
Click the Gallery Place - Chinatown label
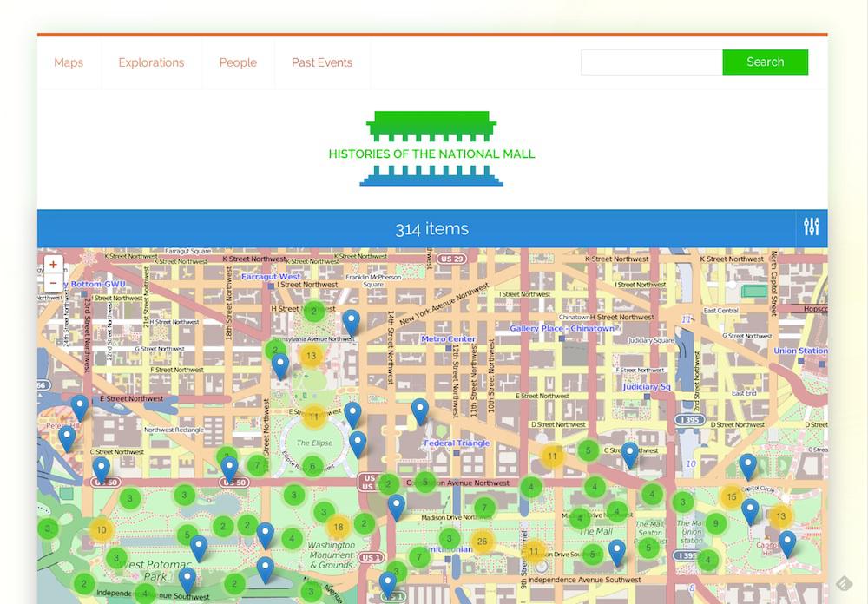562,328
